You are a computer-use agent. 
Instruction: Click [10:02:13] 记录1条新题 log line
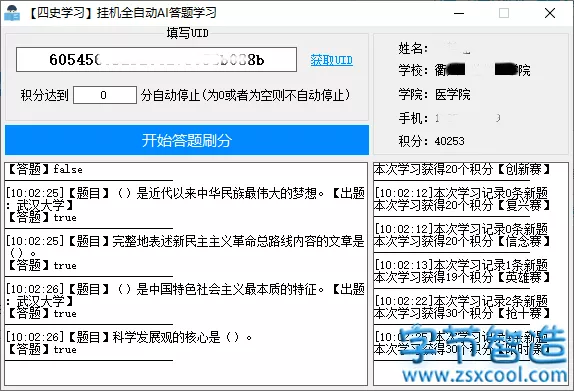coord(461,264)
